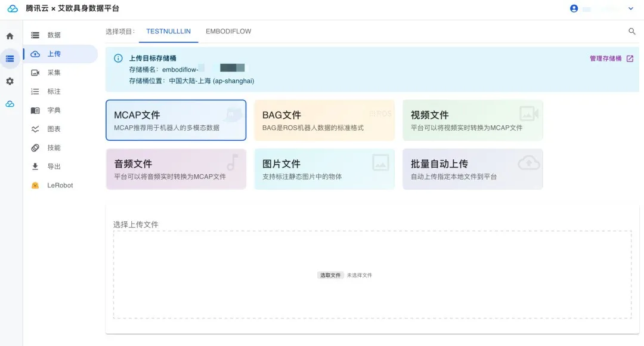The height and width of the screenshot is (346, 644).
Task: Click the 未选择文件 text
Action: tap(360, 276)
